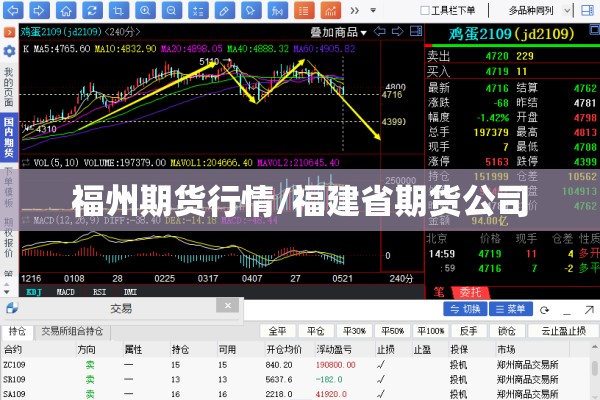Switch to the MACD indicator tab
Screen dimensions: 600x400
(x=65, y=292)
